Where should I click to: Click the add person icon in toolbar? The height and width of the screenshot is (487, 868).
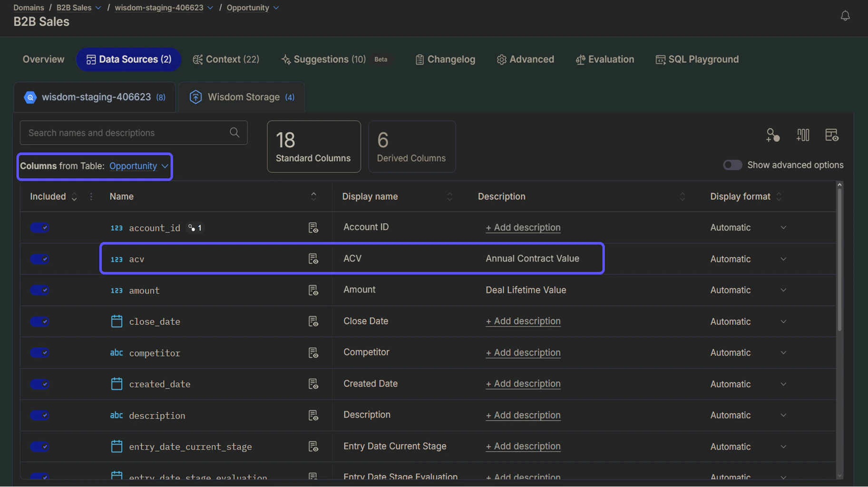tap(773, 135)
